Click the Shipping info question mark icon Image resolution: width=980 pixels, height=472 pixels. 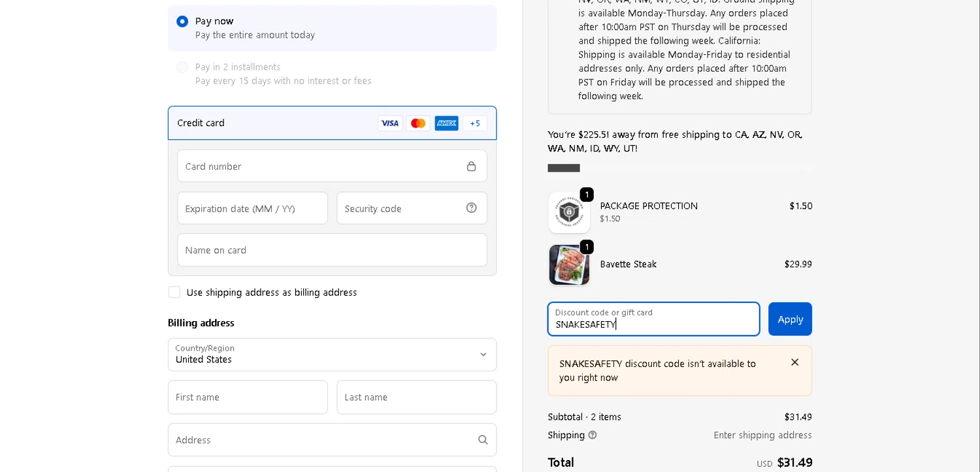pos(593,435)
